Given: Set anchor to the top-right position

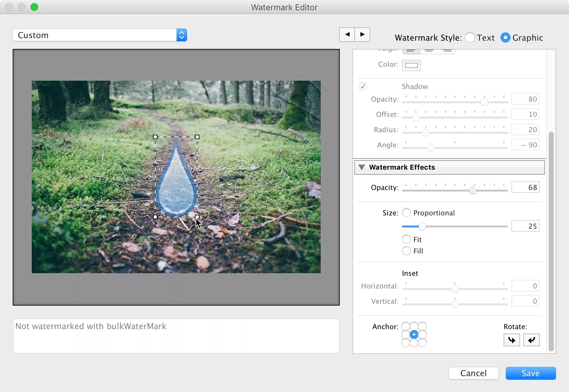Looking at the screenshot, I should point(422,326).
